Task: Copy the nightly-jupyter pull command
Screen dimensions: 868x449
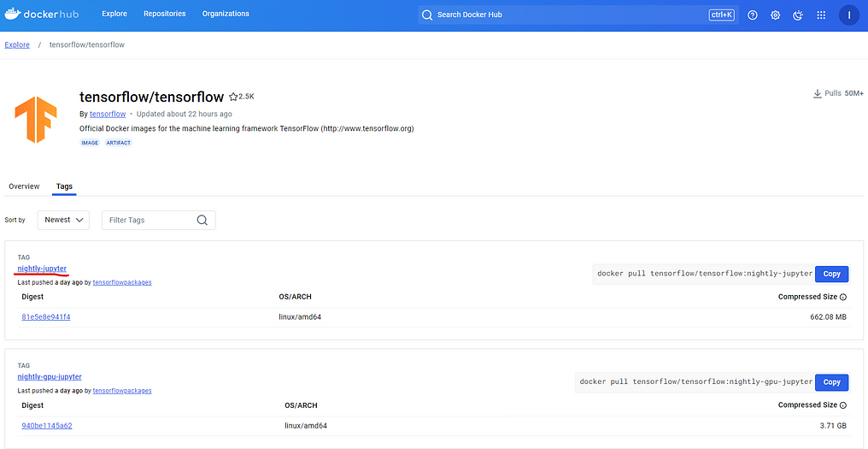Action: tap(831, 274)
